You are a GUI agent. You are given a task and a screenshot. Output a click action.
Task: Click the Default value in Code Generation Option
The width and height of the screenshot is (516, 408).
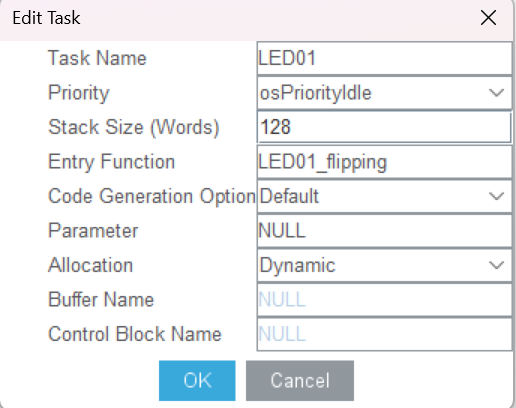click(x=289, y=196)
